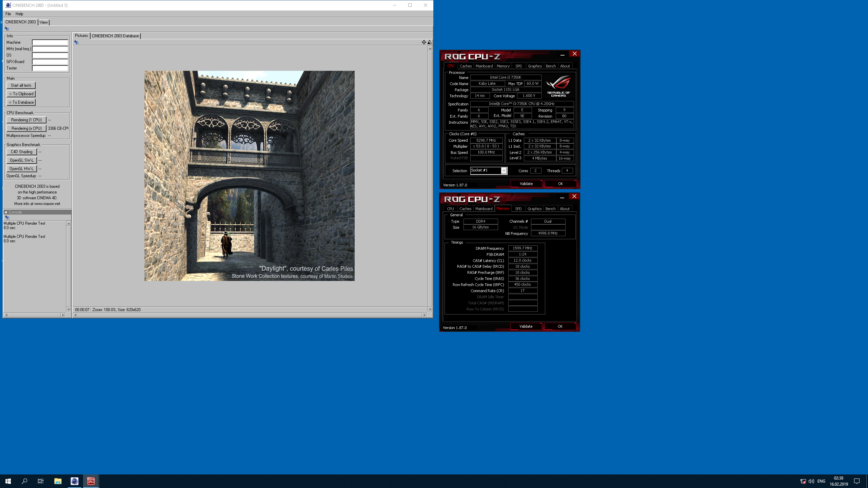
Task: Click the Tester input field
Action: pos(50,68)
